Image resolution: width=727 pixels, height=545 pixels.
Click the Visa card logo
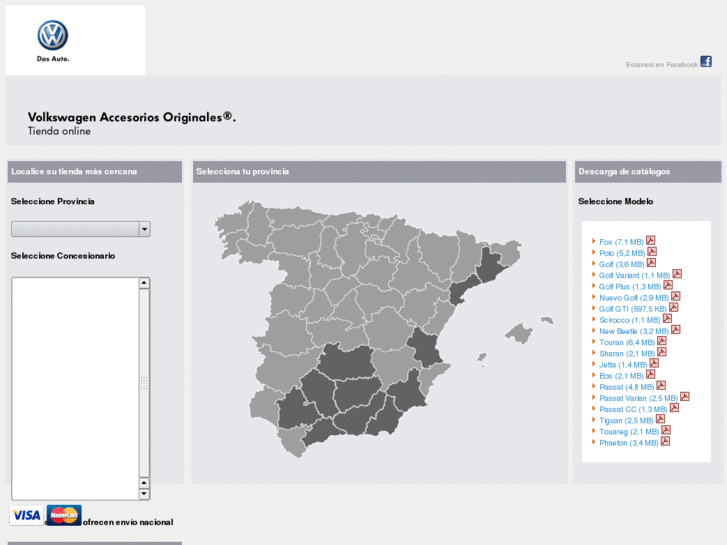coord(26,515)
